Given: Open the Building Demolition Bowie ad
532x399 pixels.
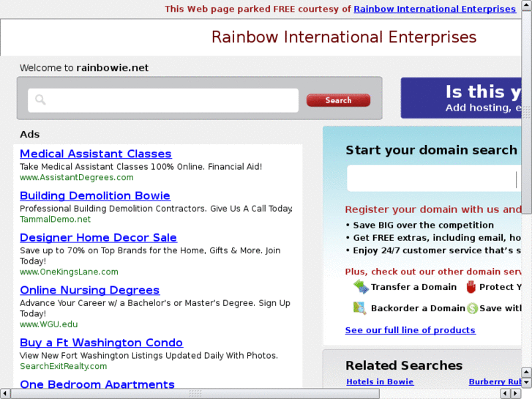Looking at the screenshot, I should (95, 195).
